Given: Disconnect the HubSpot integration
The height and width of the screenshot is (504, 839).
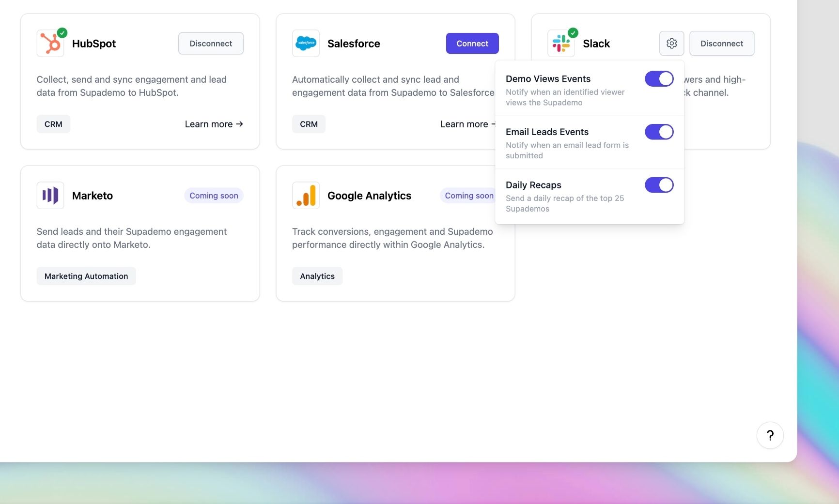Looking at the screenshot, I should pyautogui.click(x=211, y=44).
